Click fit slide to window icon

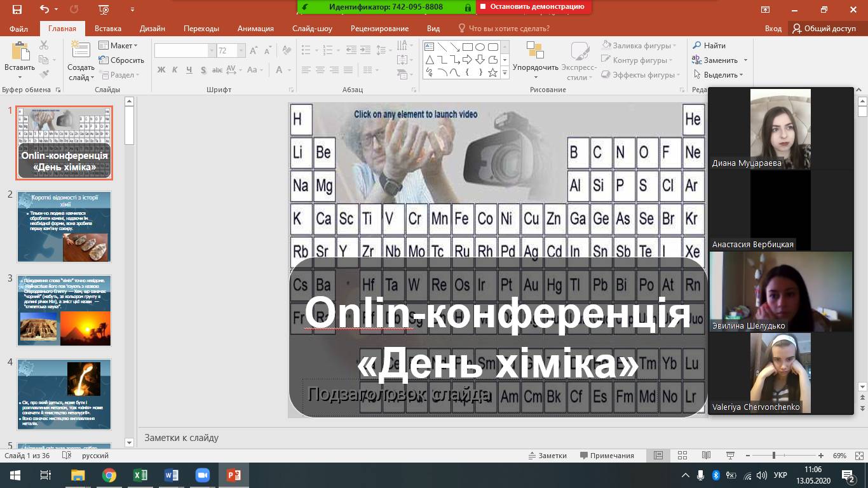pos(857,456)
